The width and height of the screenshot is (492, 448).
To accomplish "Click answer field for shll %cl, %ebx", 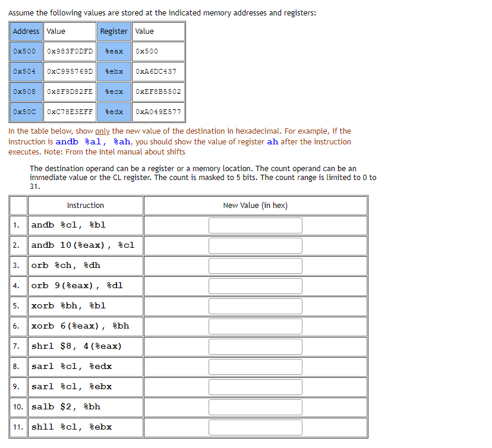I will click(x=255, y=427).
